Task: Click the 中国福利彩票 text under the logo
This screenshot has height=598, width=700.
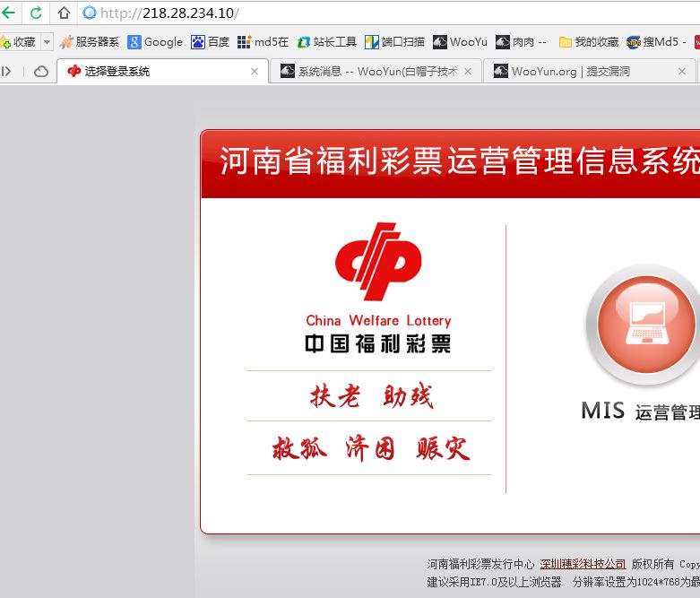Action: pyautogui.click(x=378, y=344)
